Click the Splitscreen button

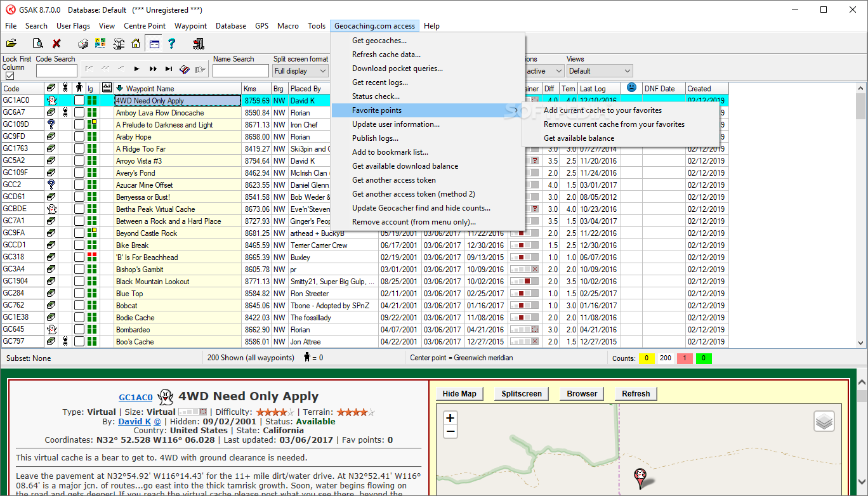click(522, 394)
